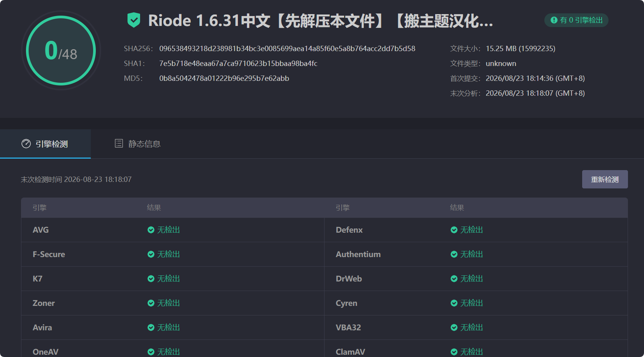Screen dimensions: 644x357
Task: Click the green shield icon beside the title
Action: [134, 20]
